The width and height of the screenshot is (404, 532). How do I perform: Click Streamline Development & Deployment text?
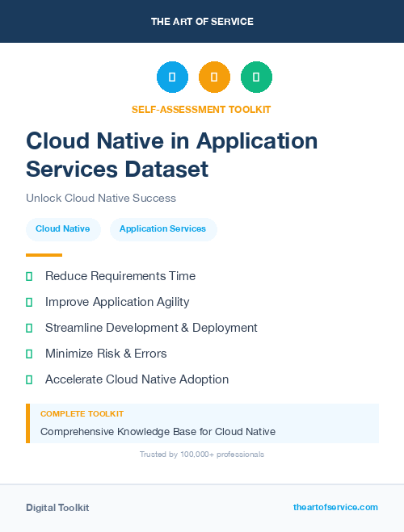click(x=151, y=328)
